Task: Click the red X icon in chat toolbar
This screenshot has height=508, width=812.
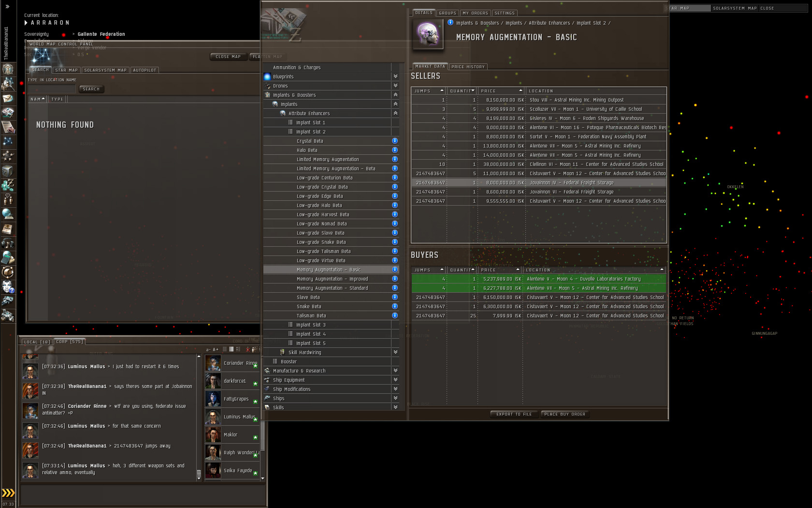Action: (247, 349)
